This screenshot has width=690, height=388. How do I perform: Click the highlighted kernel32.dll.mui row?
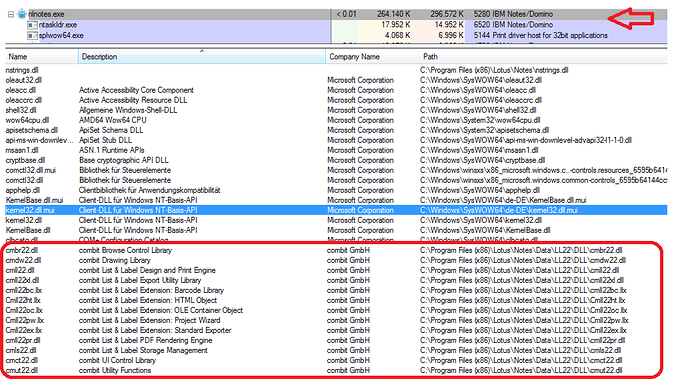point(336,210)
